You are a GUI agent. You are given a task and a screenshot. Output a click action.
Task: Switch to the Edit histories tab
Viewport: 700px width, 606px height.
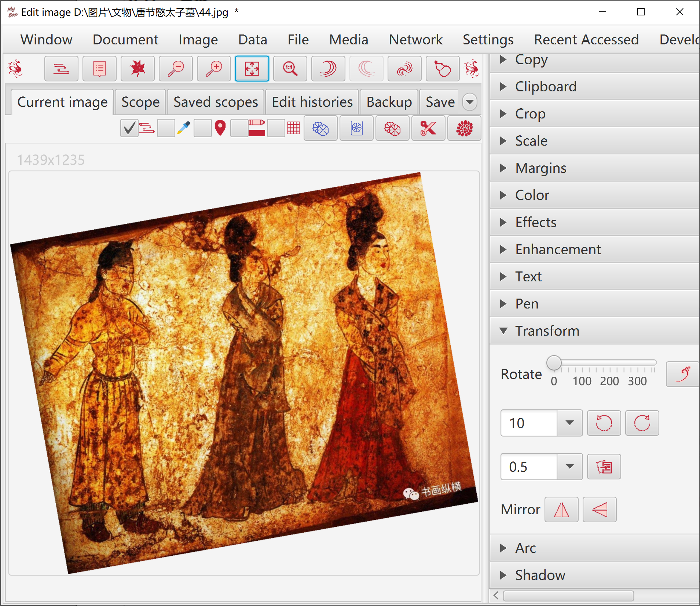[312, 102]
